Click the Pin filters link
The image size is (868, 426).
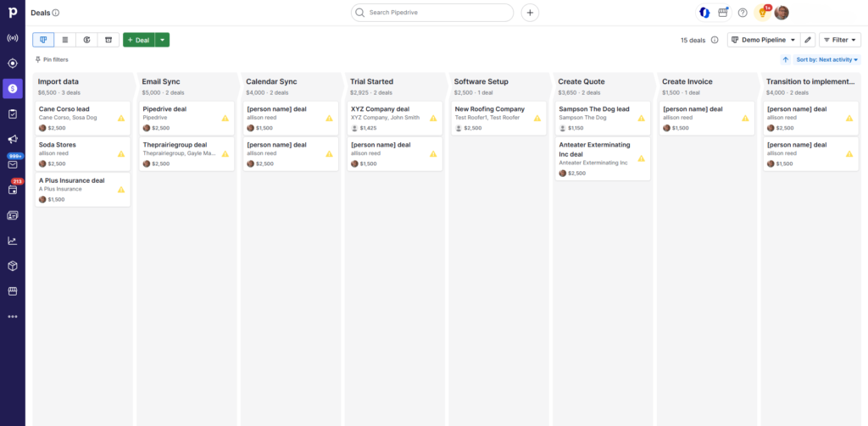(52, 59)
